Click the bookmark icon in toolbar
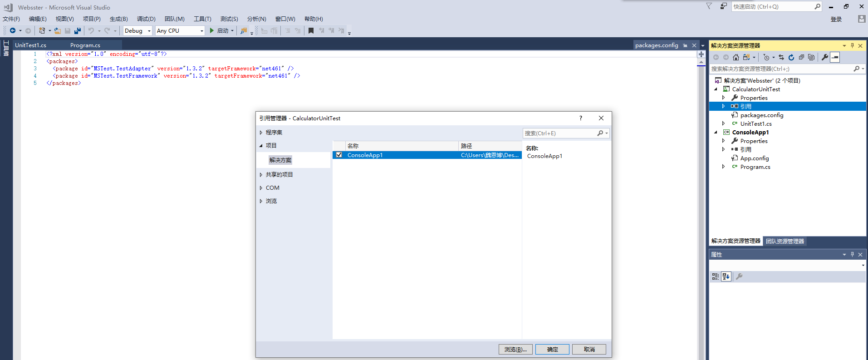This screenshot has width=868, height=360. pyautogui.click(x=311, y=30)
